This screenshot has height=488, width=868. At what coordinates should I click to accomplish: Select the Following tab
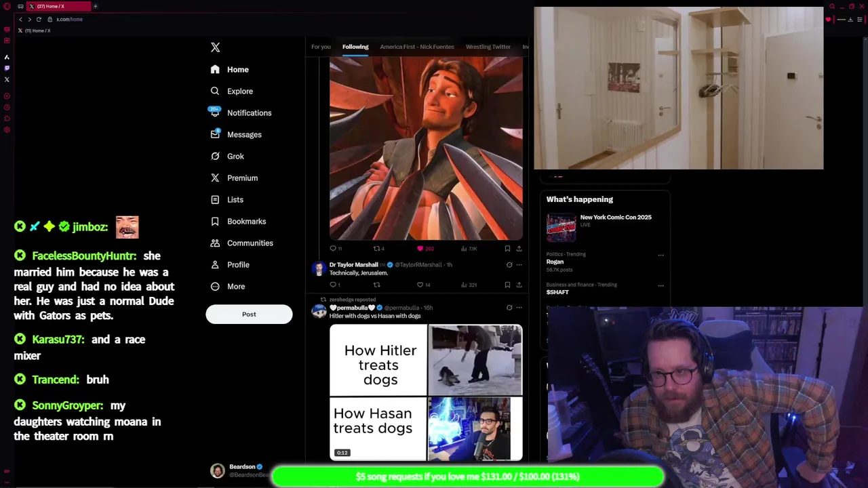point(355,47)
